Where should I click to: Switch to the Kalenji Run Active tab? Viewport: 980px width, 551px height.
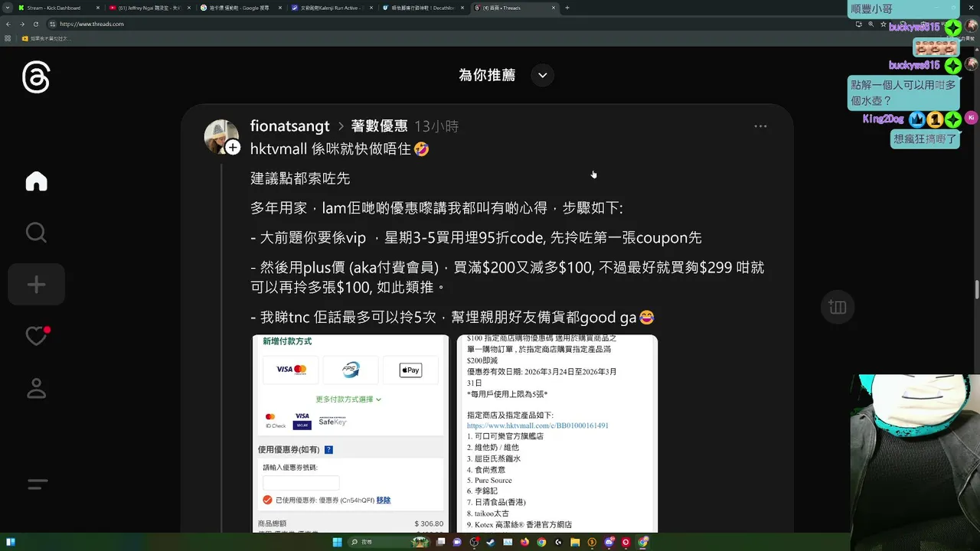coord(331,8)
